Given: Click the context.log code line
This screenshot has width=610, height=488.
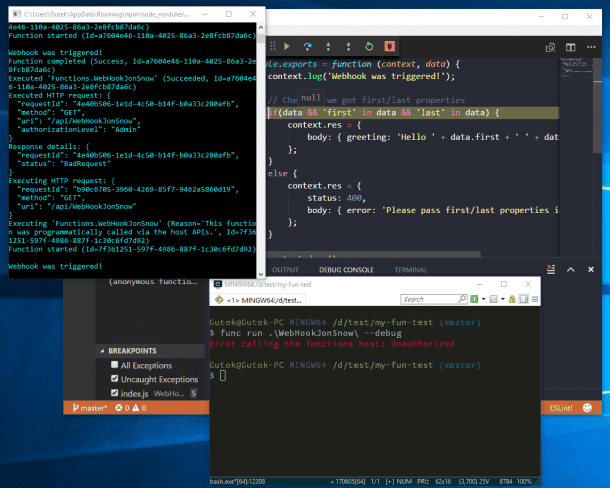Looking at the screenshot, I should point(361,76).
